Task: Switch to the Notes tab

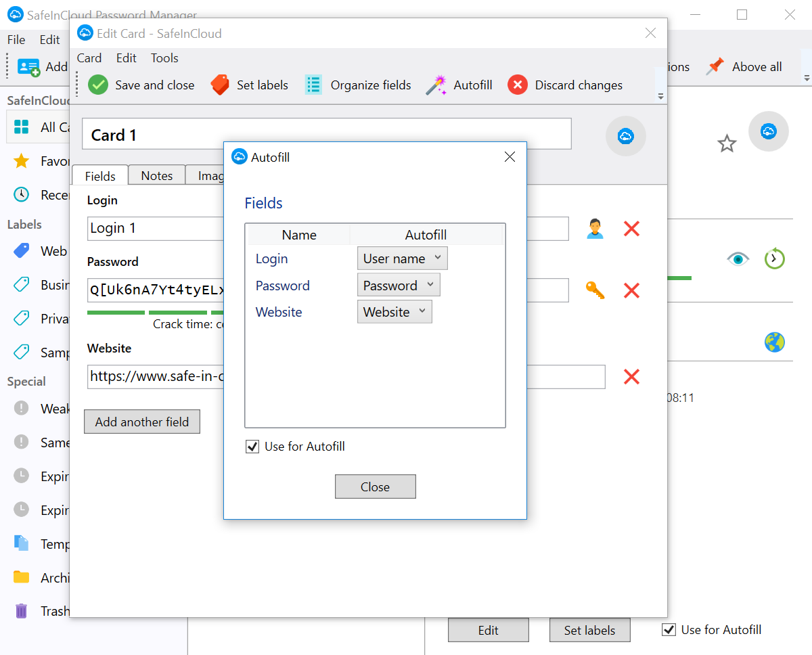Action: point(157,175)
